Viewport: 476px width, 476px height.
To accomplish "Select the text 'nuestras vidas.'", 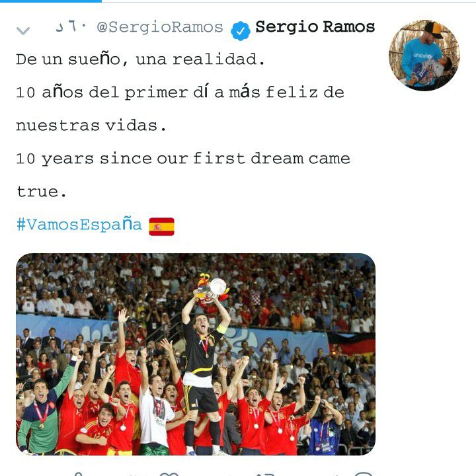I will tap(91, 126).
